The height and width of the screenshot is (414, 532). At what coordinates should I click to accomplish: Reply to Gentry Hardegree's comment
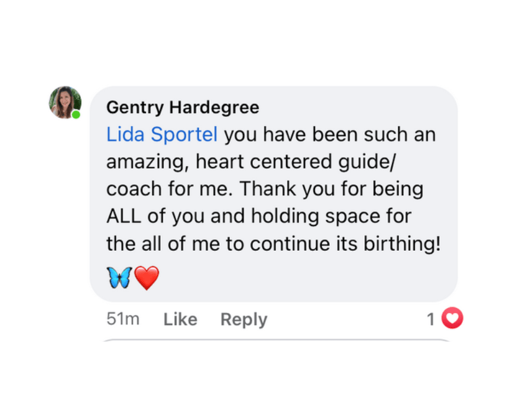click(244, 319)
